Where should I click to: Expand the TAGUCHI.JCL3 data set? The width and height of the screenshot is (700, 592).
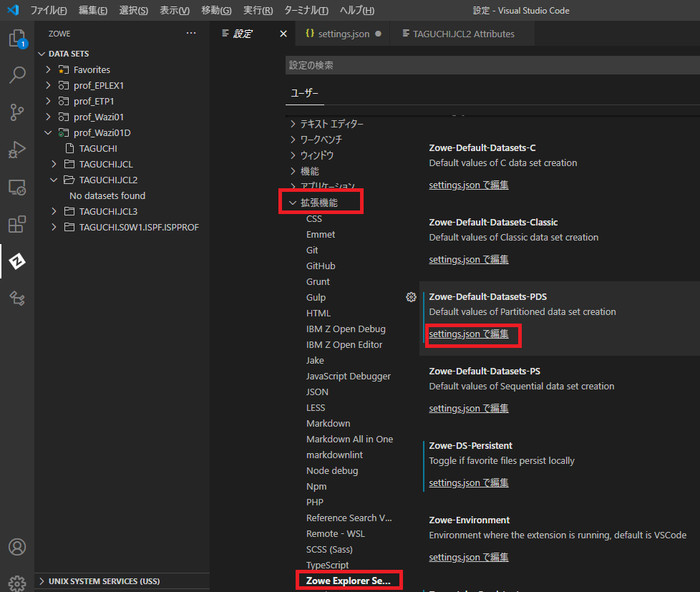coord(54,211)
